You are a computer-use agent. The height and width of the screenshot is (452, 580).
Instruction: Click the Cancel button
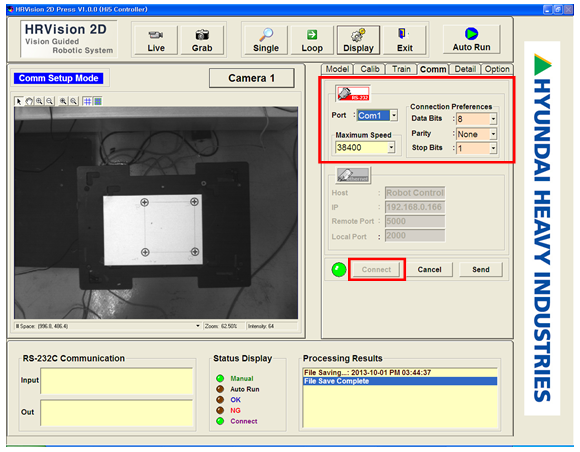pyautogui.click(x=429, y=270)
